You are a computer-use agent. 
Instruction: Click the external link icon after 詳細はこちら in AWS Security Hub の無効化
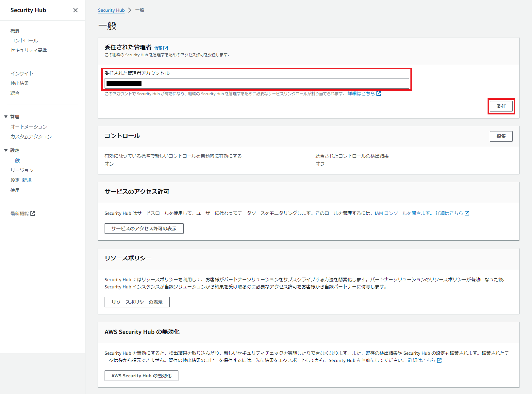[439, 360]
